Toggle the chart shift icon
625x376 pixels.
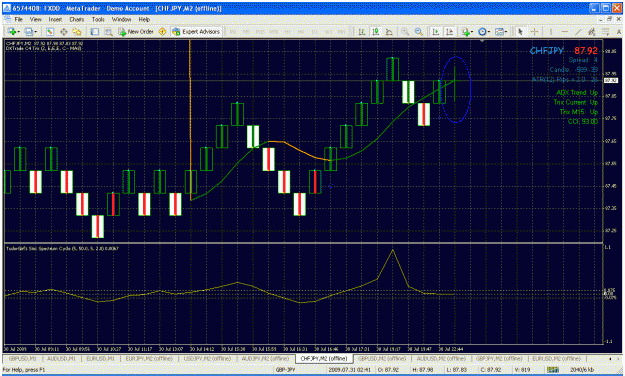449,31
